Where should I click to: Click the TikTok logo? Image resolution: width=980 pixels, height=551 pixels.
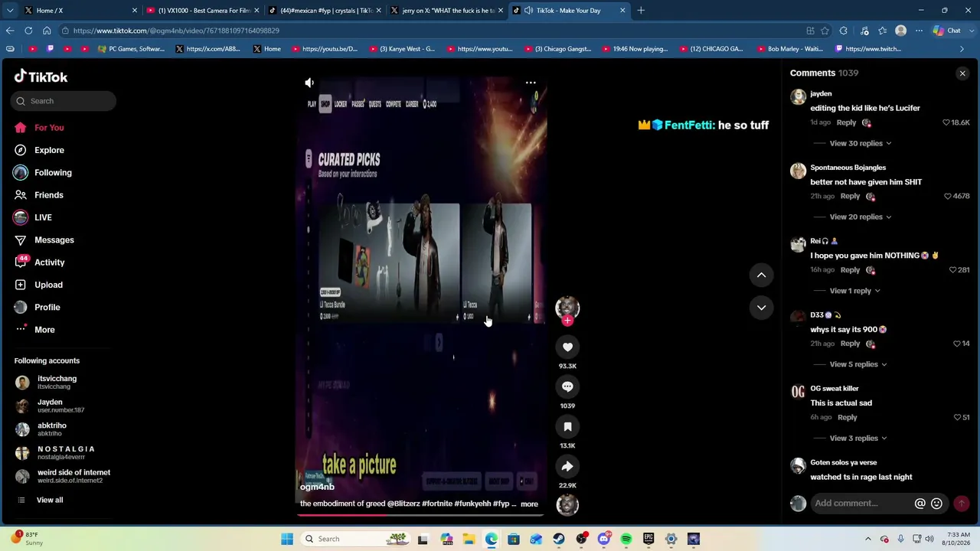point(41,77)
